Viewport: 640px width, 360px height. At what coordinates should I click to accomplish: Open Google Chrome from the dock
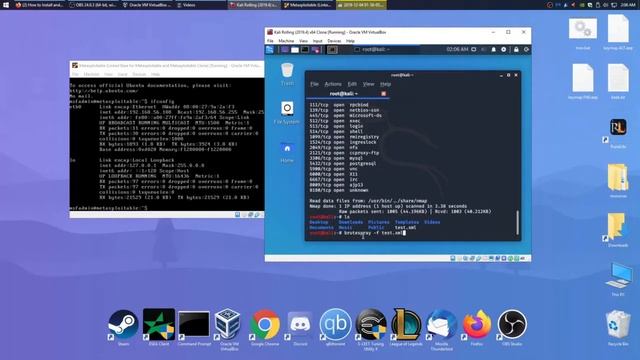265,325
